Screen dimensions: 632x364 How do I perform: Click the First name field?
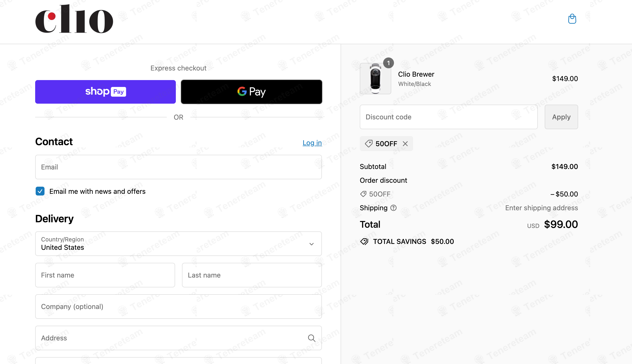click(105, 275)
